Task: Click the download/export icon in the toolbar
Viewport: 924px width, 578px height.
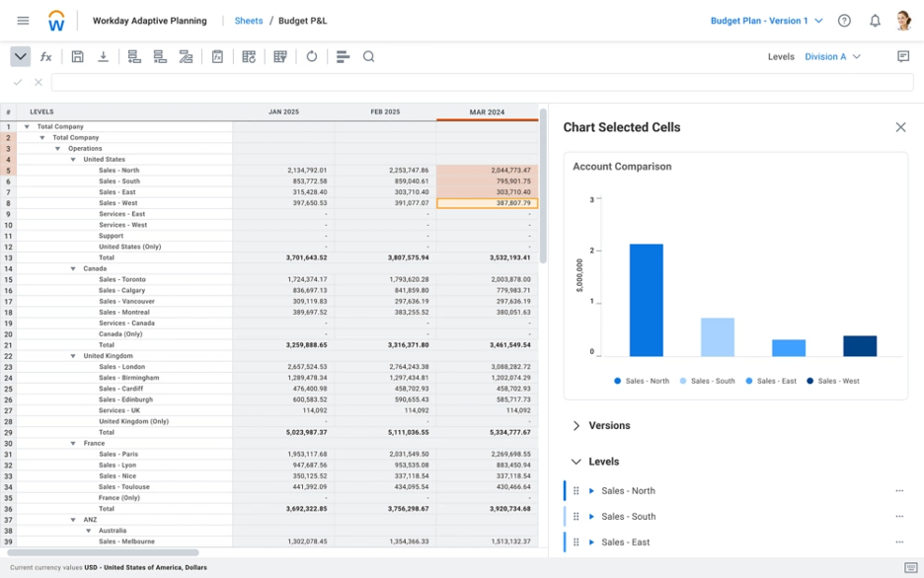Action: click(x=103, y=56)
